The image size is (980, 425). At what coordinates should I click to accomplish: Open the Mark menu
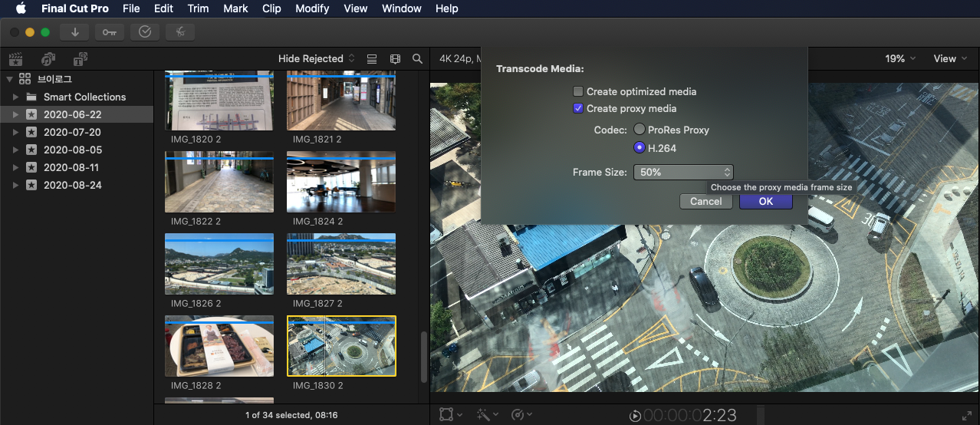235,8
